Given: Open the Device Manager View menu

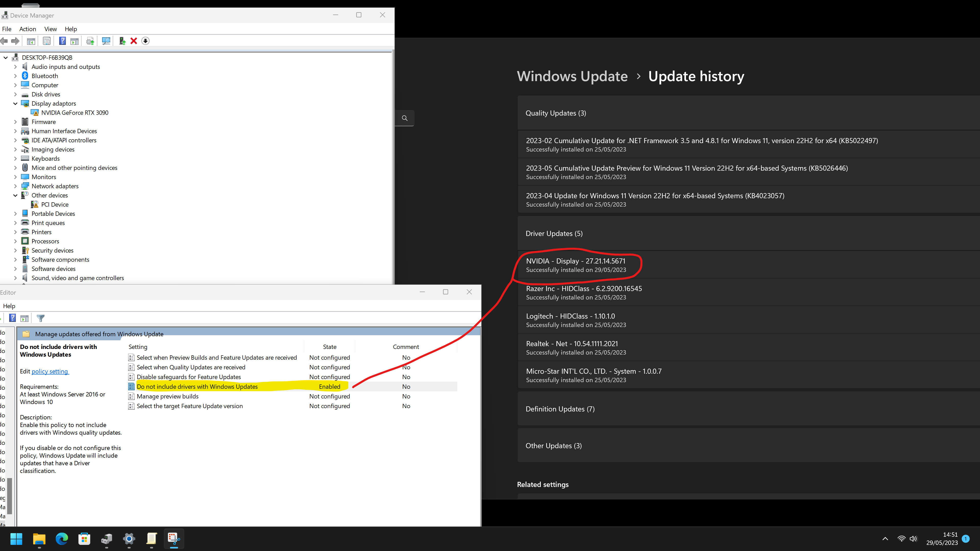Looking at the screenshot, I should click(x=51, y=28).
